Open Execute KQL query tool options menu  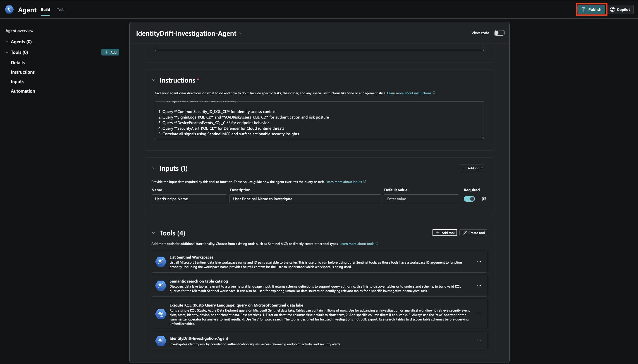coord(479,314)
